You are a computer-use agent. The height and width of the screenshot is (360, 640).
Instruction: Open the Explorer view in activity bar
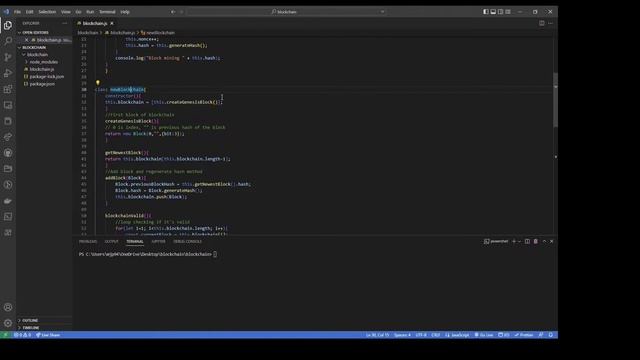[x=8, y=25]
